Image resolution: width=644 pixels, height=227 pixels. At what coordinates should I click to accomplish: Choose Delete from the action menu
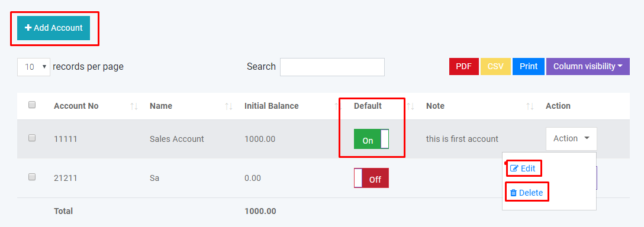[527, 193]
